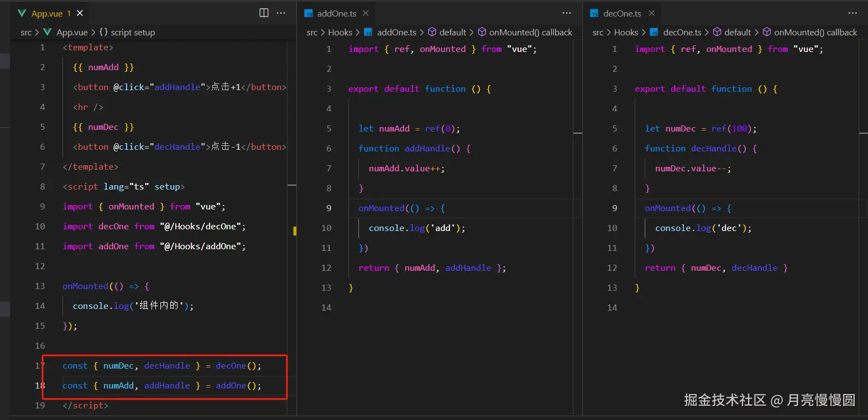
Task: Close the addOne.ts tab
Action: click(x=365, y=13)
